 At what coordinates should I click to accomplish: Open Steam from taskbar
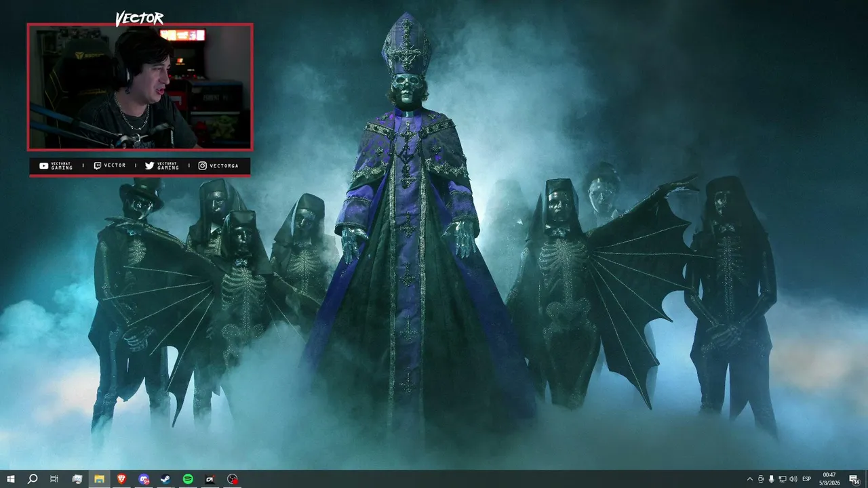pyautogui.click(x=165, y=479)
